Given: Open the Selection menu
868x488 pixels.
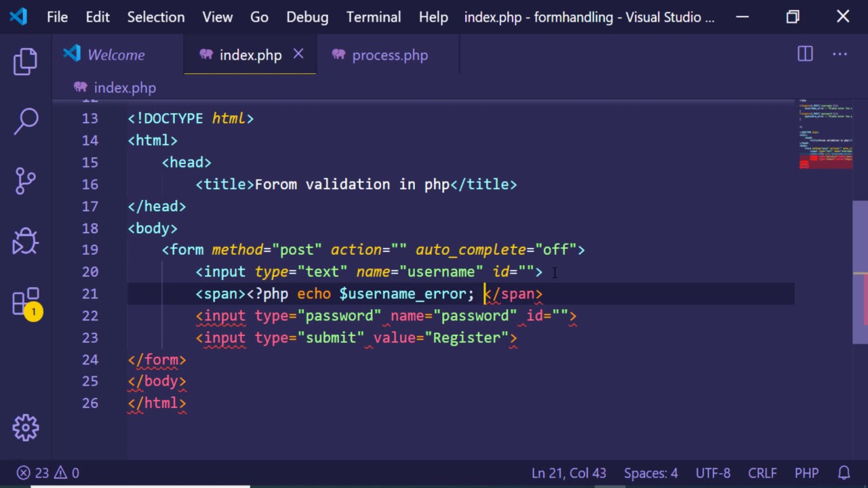Looking at the screenshot, I should click(x=155, y=18).
